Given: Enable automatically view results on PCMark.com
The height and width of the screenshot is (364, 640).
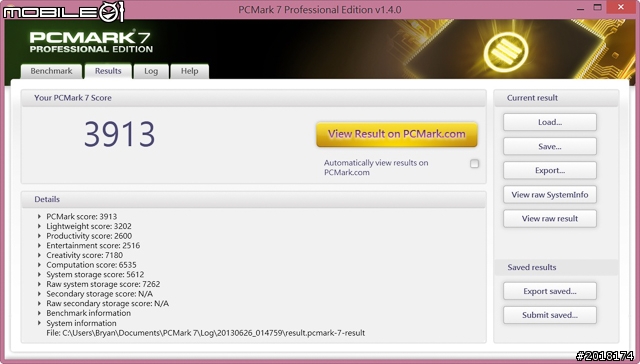Looking at the screenshot, I should tap(474, 164).
